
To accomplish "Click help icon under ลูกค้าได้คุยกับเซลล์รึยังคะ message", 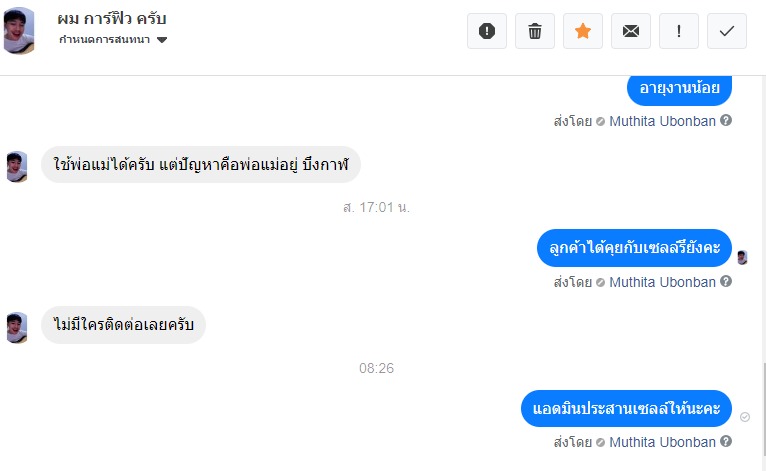I will (726, 282).
